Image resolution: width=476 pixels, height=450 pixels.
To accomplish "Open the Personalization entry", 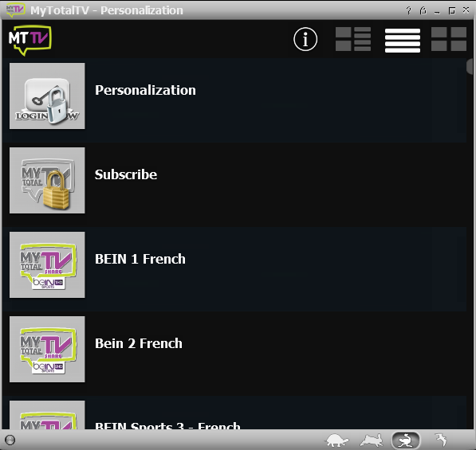I will pos(234,100).
